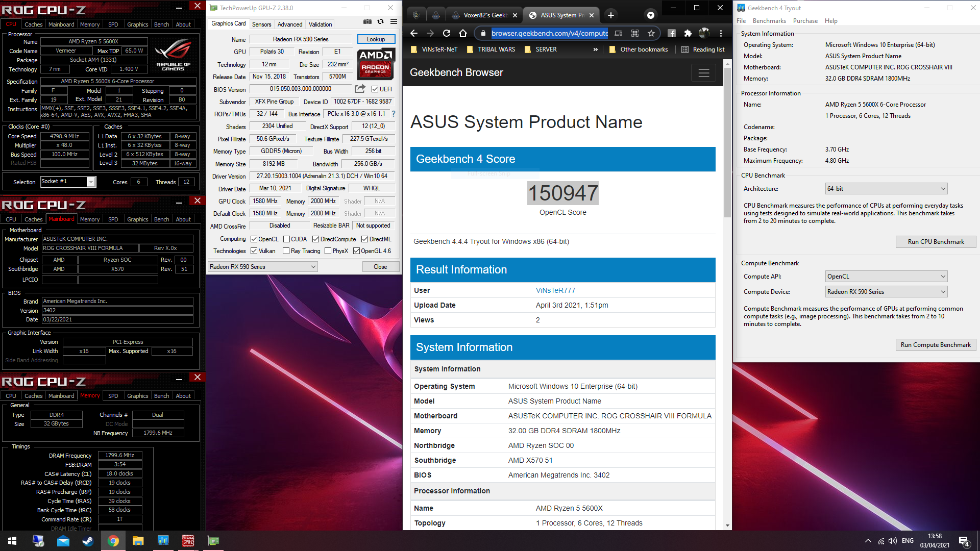
Task: Toggle DirectML checkbox
Action: click(364, 239)
